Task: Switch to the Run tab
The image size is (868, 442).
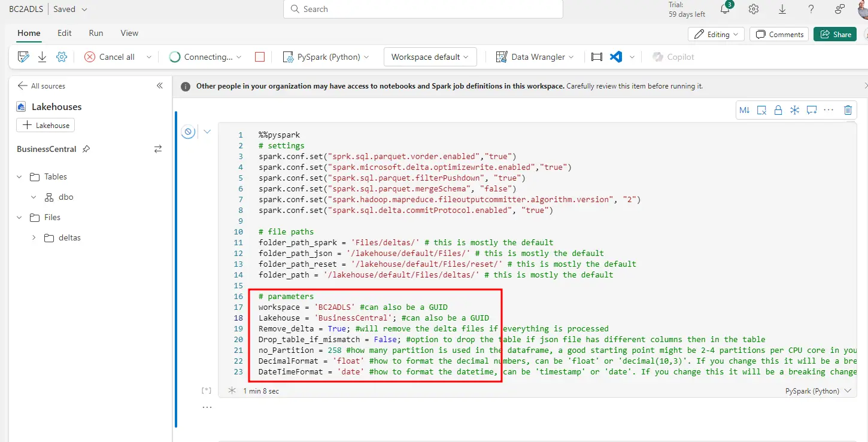Action: tap(96, 33)
